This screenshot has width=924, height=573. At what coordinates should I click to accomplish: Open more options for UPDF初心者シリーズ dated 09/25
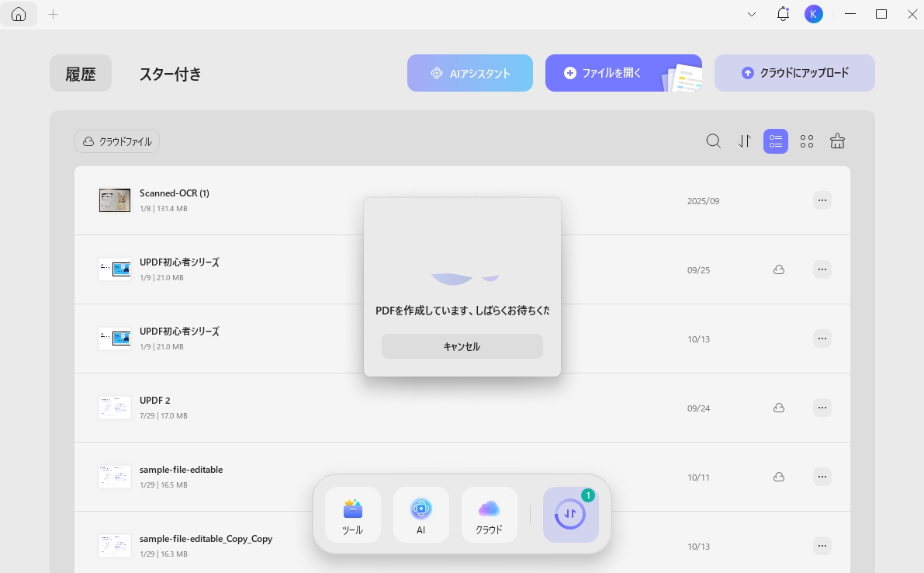click(x=822, y=269)
